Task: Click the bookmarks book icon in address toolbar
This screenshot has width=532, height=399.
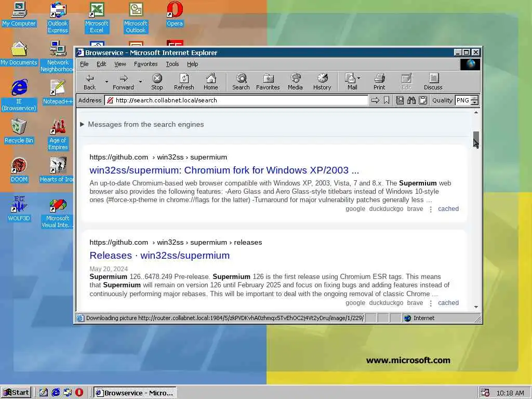Action: tap(400, 100)
